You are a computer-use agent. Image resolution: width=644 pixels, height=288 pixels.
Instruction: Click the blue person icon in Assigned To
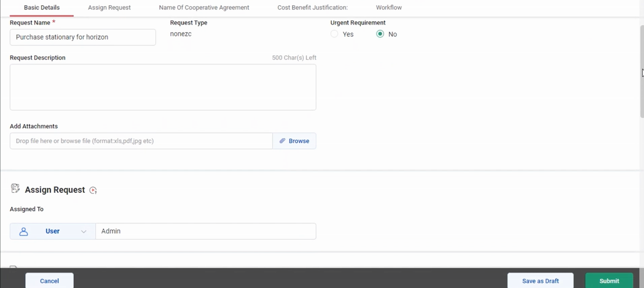(x=24, y=231)
